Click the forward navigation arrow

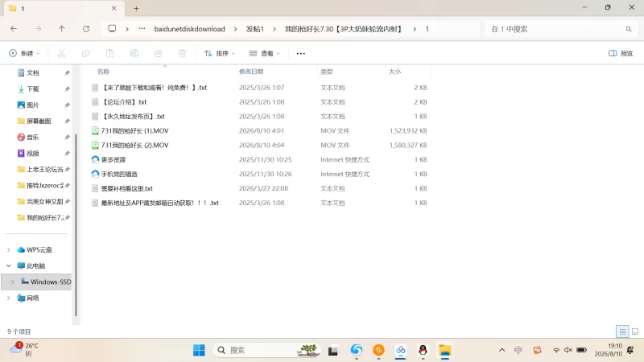pos(38,29)
